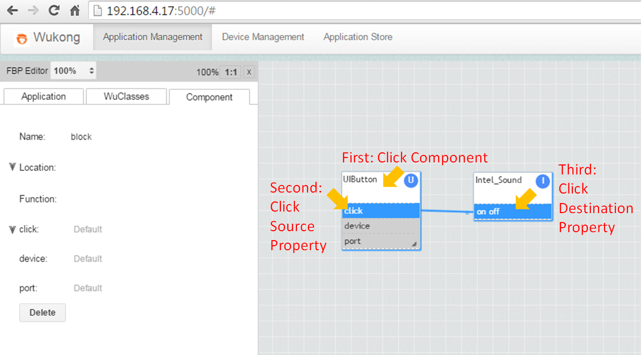The height and width of the screenshot is (355, 644).
Task: Open Application Management menu
Action: (x=153, y=37)
